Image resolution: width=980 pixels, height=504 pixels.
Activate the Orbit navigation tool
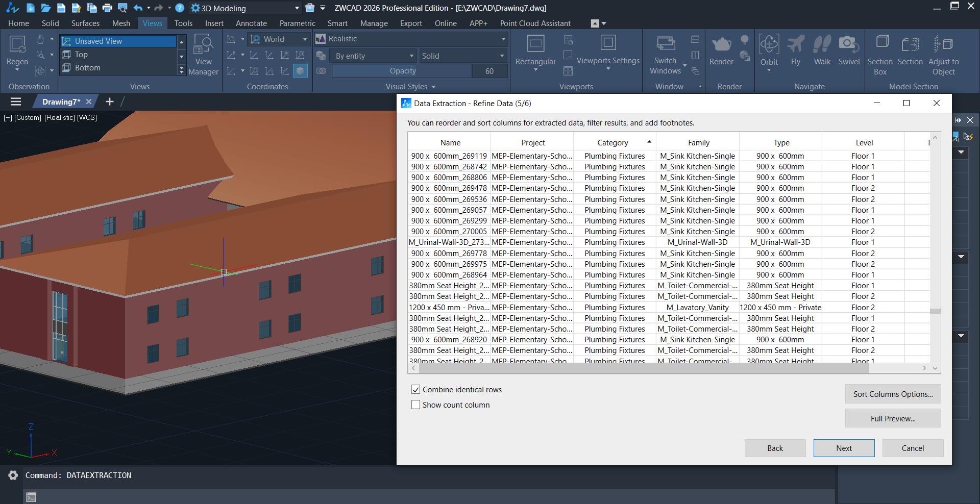pos(769,45)
